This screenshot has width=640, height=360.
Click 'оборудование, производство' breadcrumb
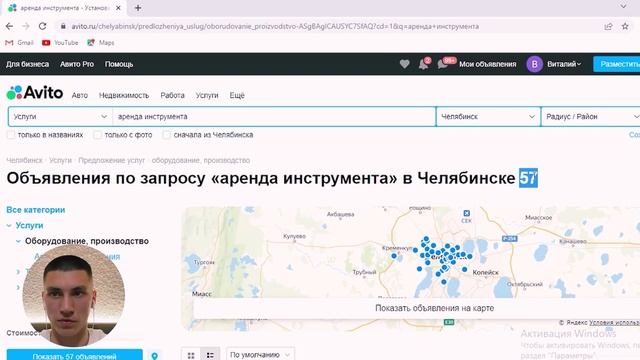(201, 160)
